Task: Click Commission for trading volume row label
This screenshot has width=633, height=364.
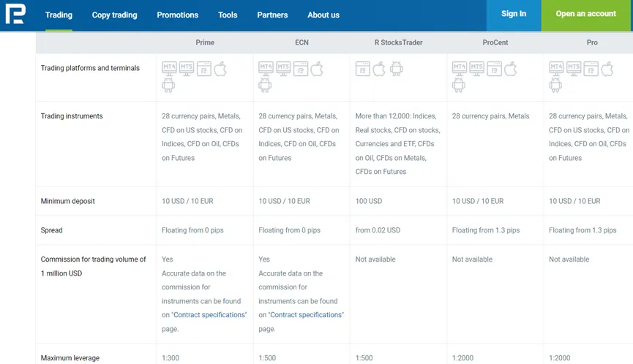Action: [93, 266]
